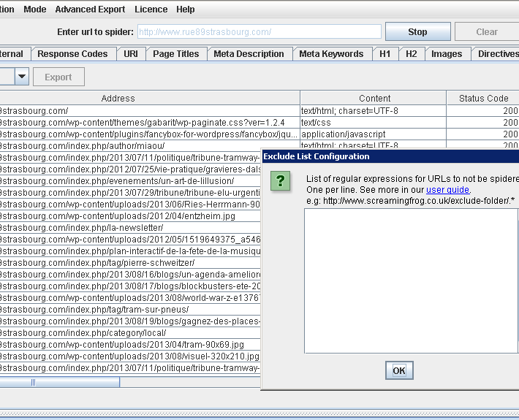Select the Meta Description tab

pyautogui.click(x=249, y=54)
